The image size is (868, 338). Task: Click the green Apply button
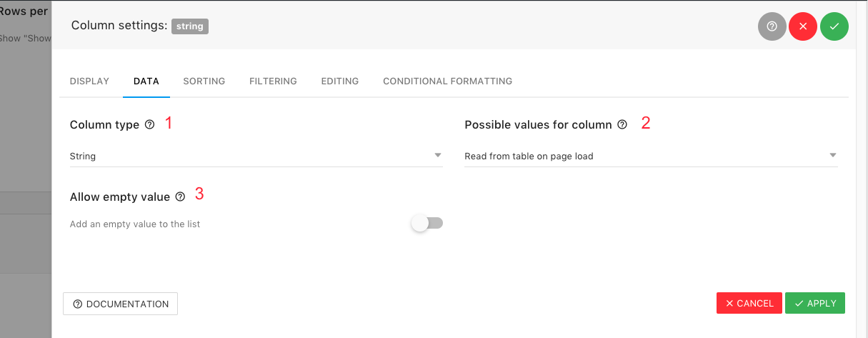tap(815, 303)
